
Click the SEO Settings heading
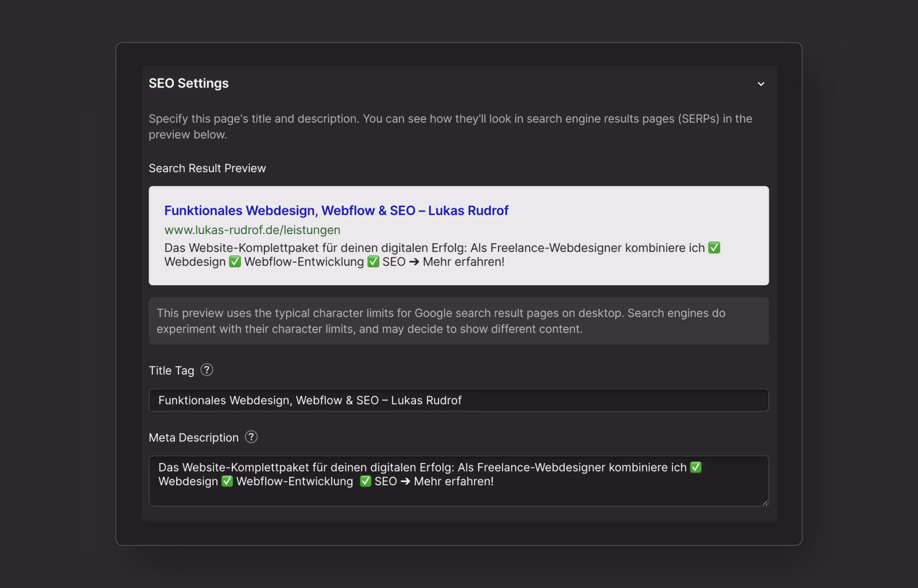point(189,83)
